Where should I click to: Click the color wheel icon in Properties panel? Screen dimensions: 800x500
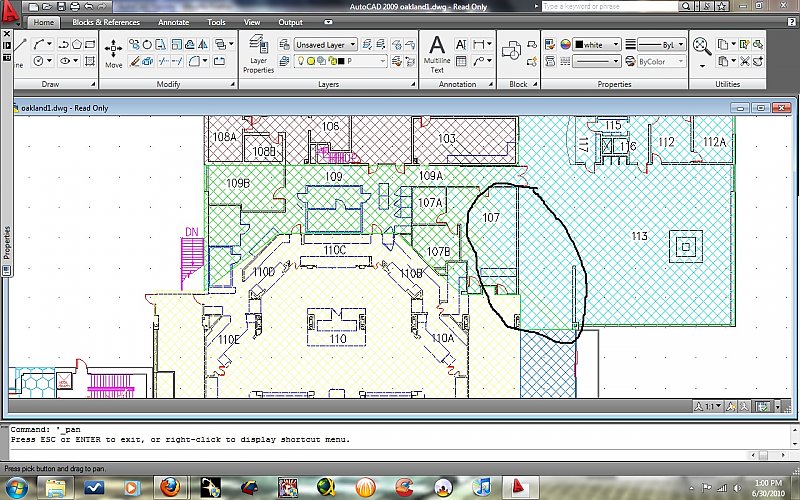click(565, 44)
